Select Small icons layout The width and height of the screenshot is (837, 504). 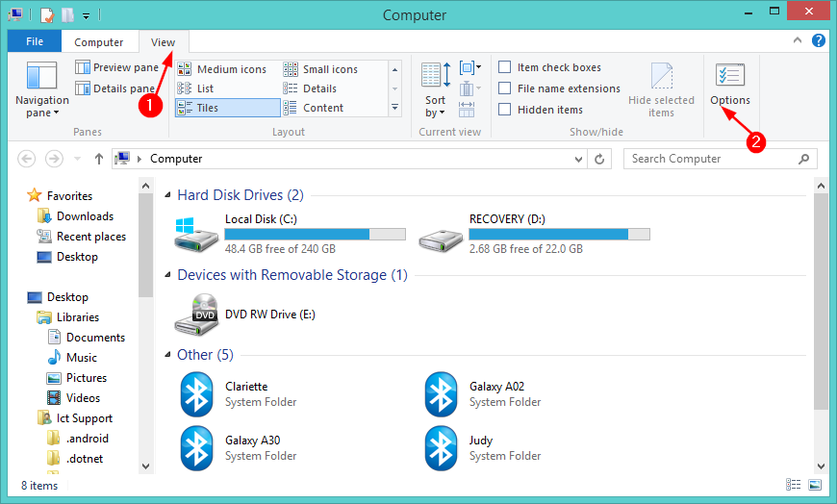(x=320, y=69)
